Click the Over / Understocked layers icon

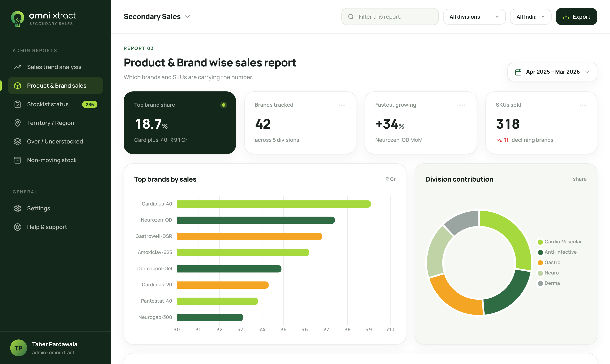pyautogui.click(x=18, y=142)
